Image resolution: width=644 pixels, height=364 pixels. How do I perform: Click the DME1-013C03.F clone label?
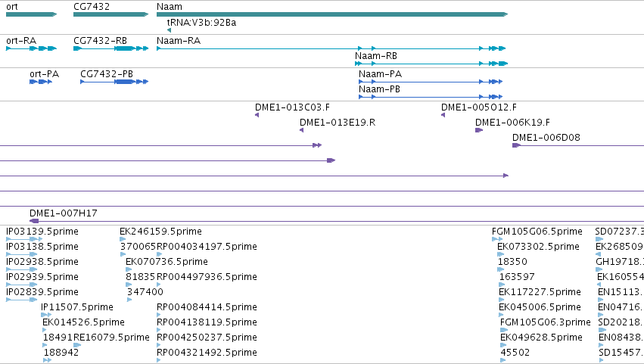coord(292,107)
